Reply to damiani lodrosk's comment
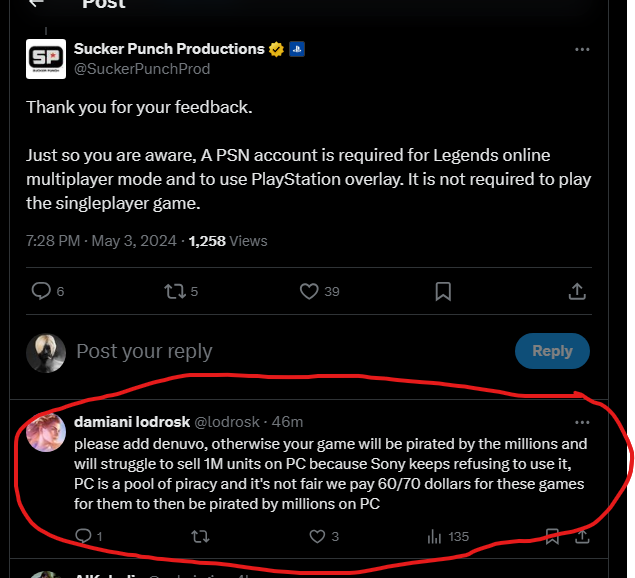The width and height of the screenshot is (635, 578). pos(83,537)
